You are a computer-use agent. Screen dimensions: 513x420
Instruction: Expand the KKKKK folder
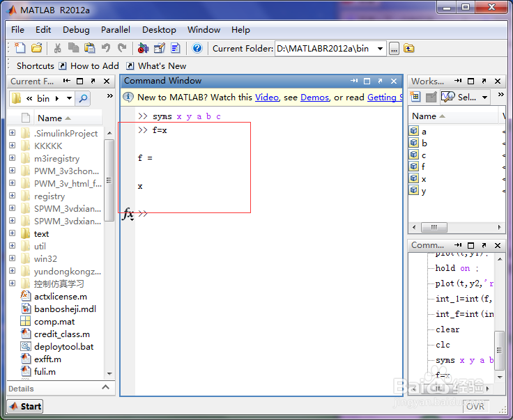(12, 146)
